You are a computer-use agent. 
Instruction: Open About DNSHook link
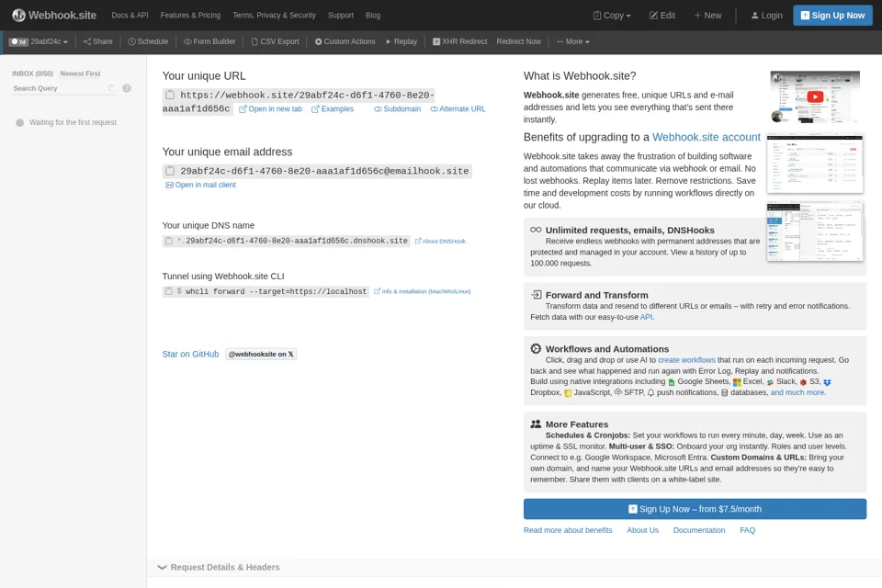click(440, 241)
